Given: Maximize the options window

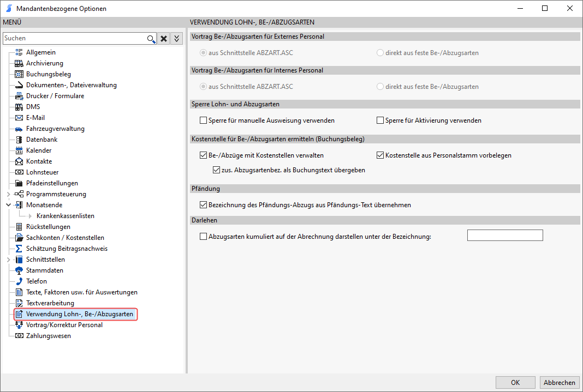Looking at the screenshot, I should (545, 8).
